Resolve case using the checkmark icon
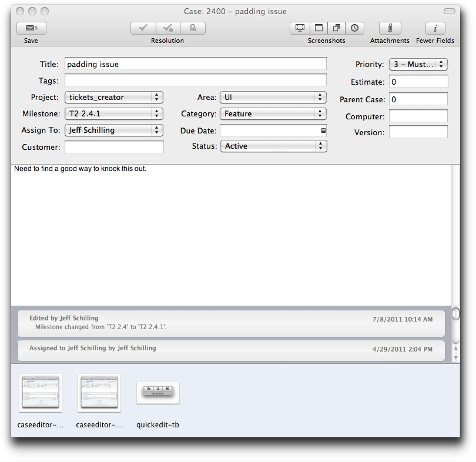Viewport: 476px width, 462px height. tap(143, 28)
